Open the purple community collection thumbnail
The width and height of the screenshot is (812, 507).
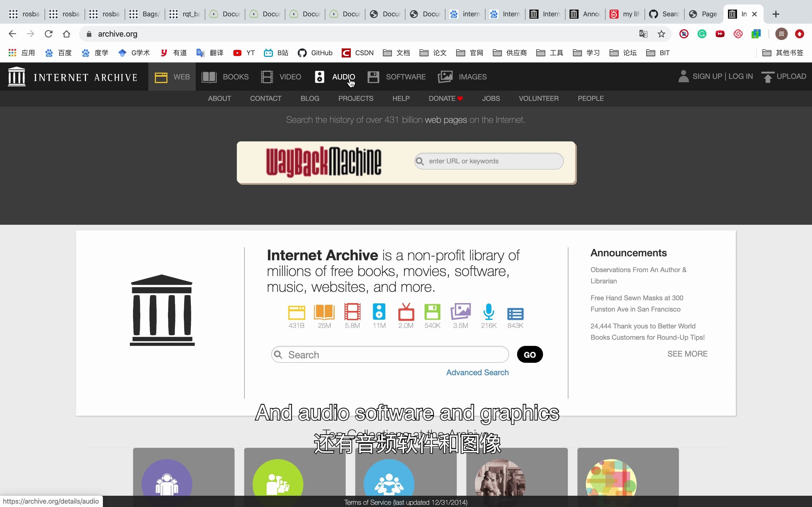click(x=184, y=477)
